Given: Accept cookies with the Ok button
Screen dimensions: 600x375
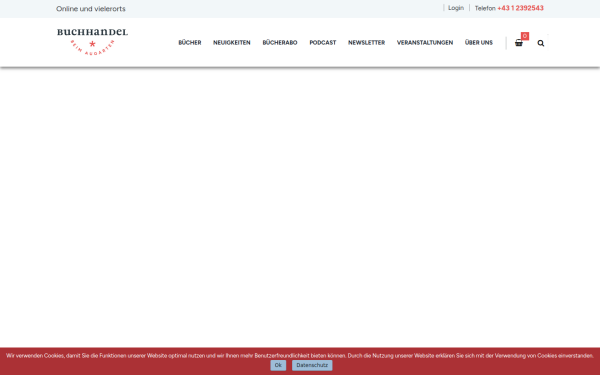Looking at the screenshot, I should (278, 365).
